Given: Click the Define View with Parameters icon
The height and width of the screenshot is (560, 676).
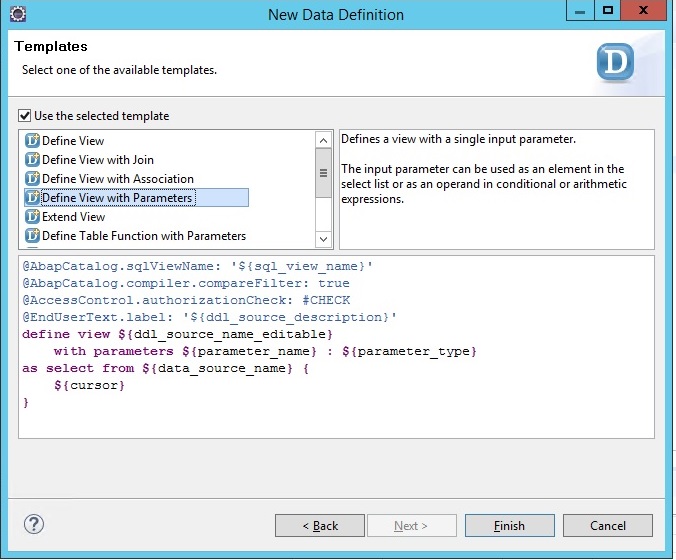Looking at the screenshot, I should 32,197.
